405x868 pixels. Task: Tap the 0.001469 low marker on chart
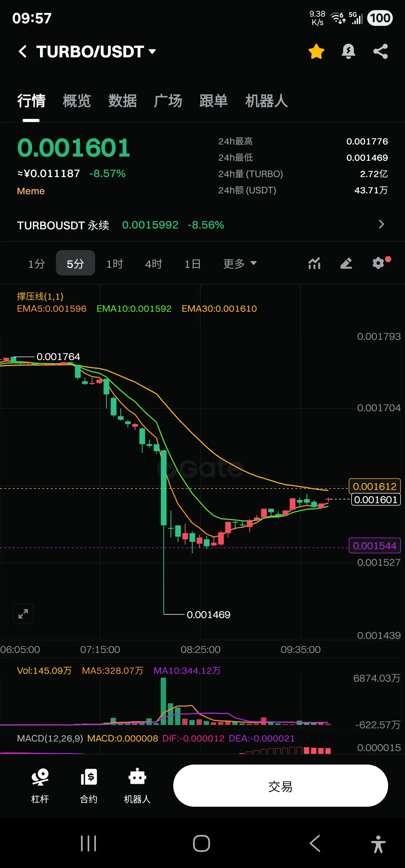coord(208,615)
